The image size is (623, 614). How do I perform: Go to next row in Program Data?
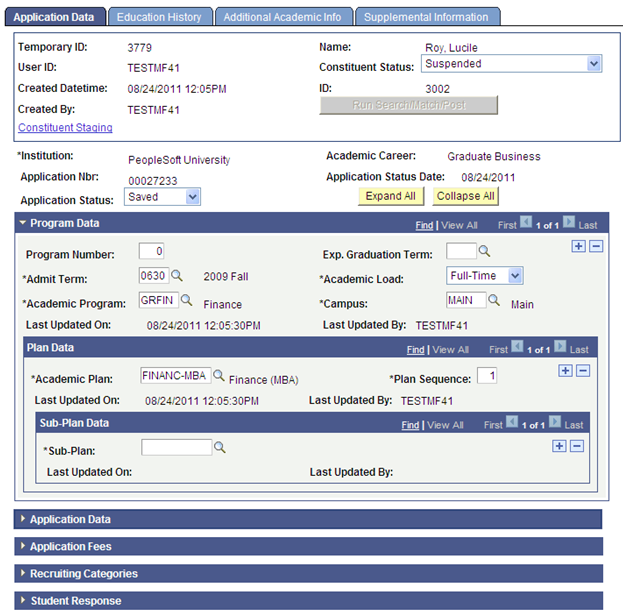[x=569, y=222]
